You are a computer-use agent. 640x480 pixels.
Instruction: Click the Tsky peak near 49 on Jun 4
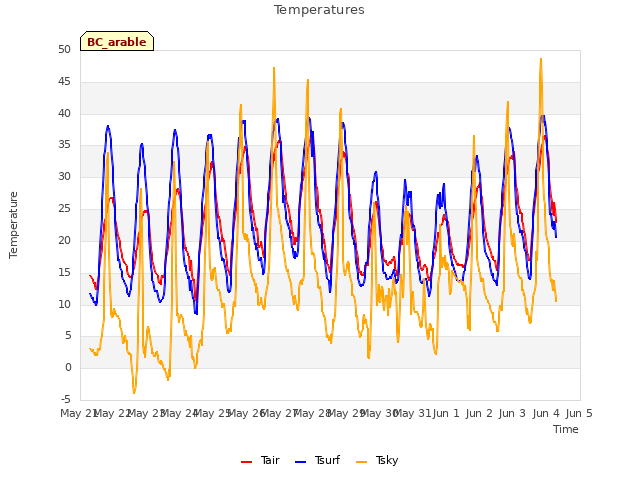(541, 59)
